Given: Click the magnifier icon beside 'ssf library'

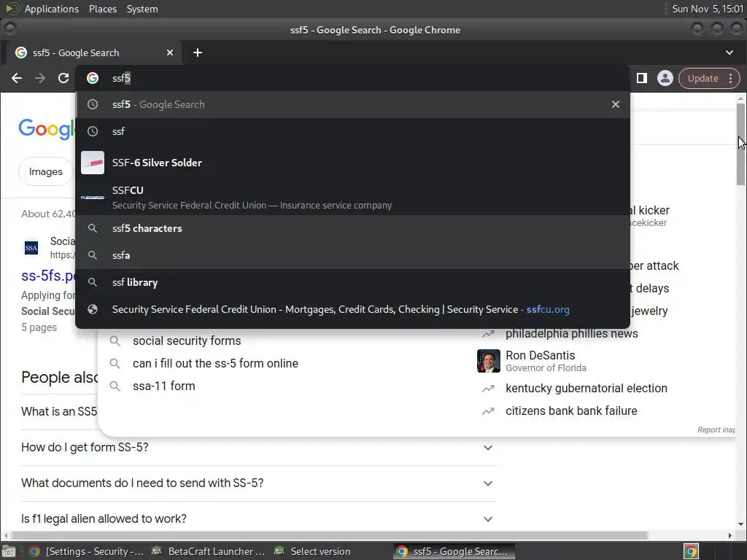Looking at the screenshot, I should coord(93,282).
